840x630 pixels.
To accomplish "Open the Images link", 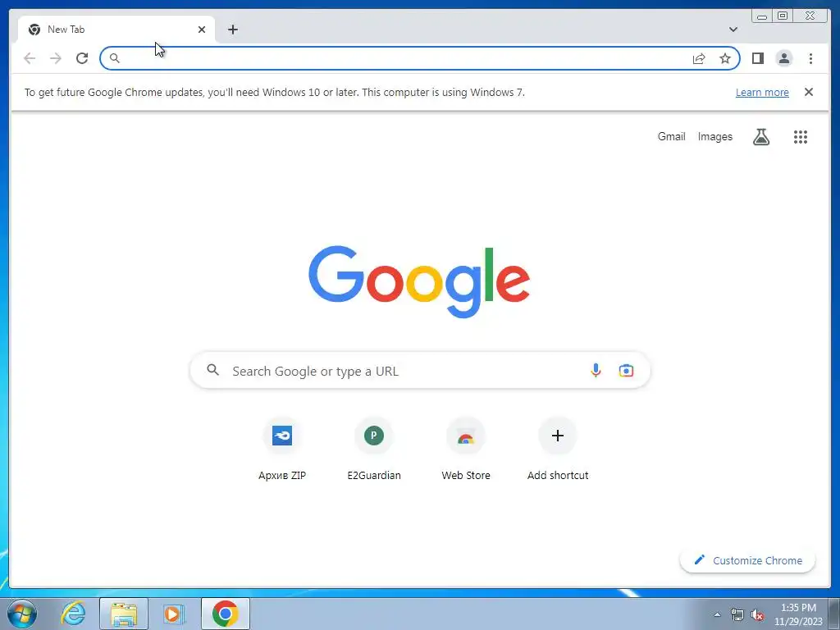I will coord(714,137).
